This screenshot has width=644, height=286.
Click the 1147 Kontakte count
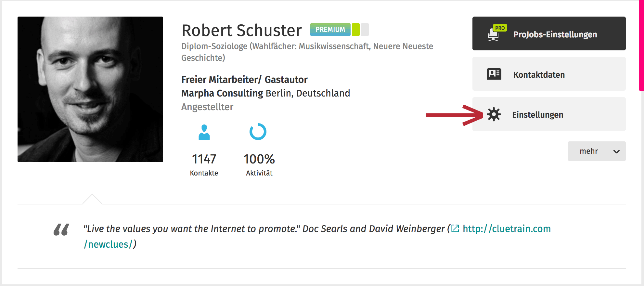[204, 165]
